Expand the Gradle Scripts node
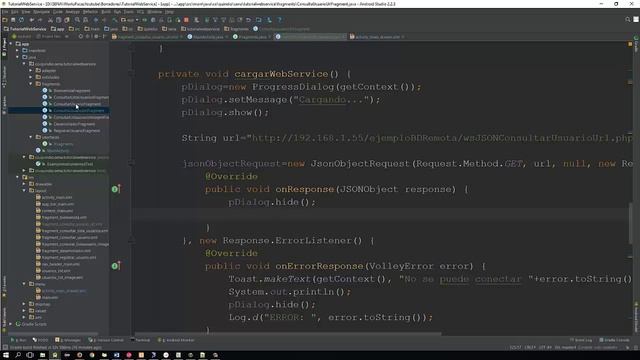 click(11, 324)
